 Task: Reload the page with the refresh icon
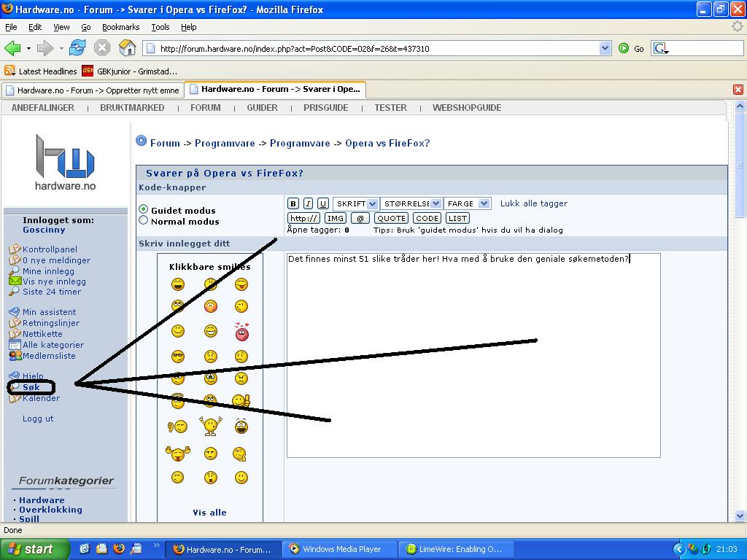77,47
